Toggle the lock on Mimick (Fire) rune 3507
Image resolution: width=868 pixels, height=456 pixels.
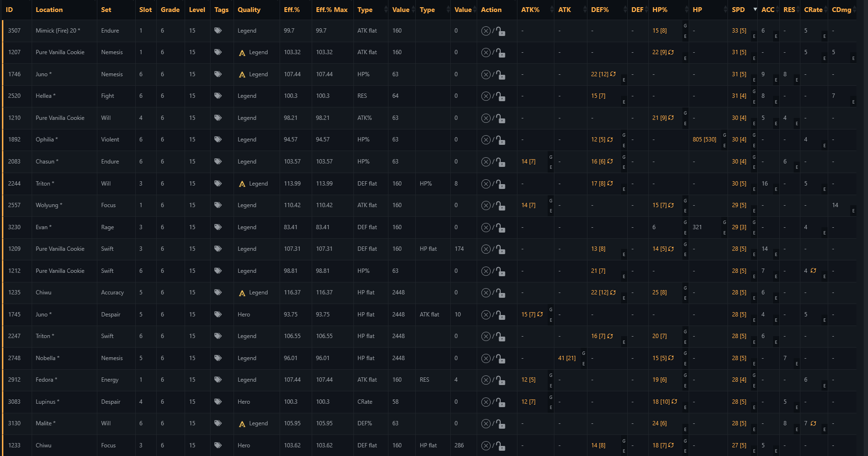click(x=500, y=32)
